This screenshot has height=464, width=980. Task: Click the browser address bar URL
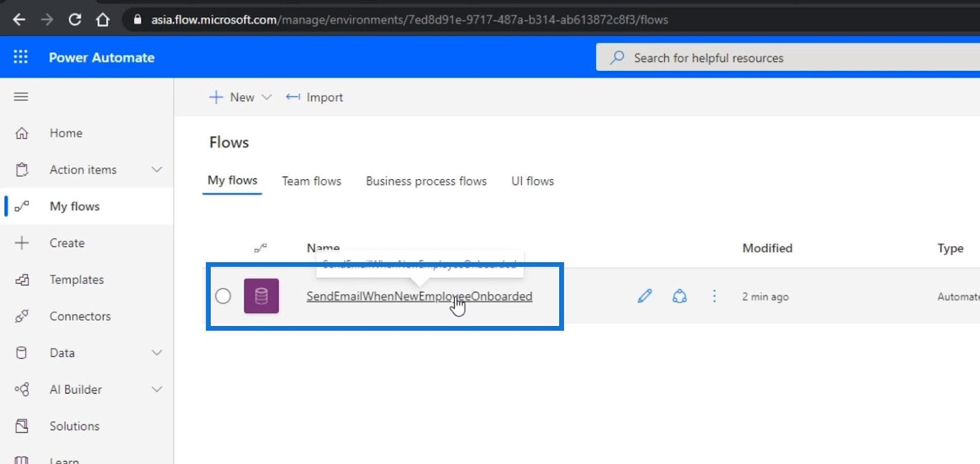point(410,20)
